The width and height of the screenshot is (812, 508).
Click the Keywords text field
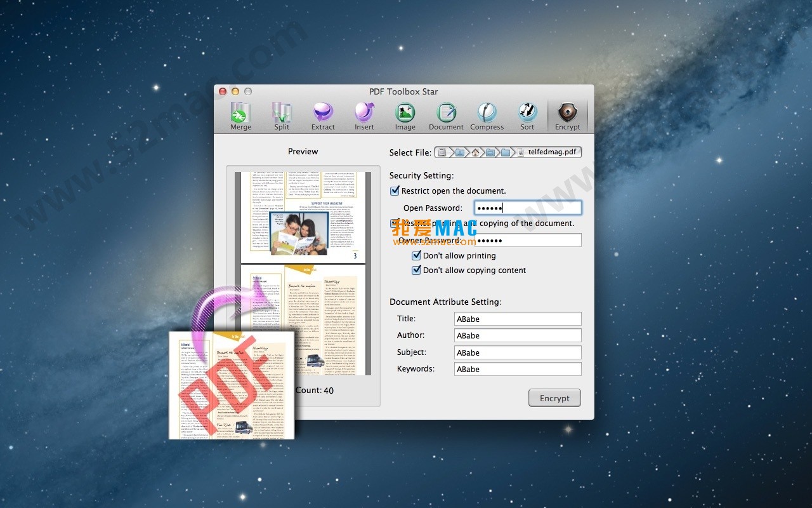518,369
